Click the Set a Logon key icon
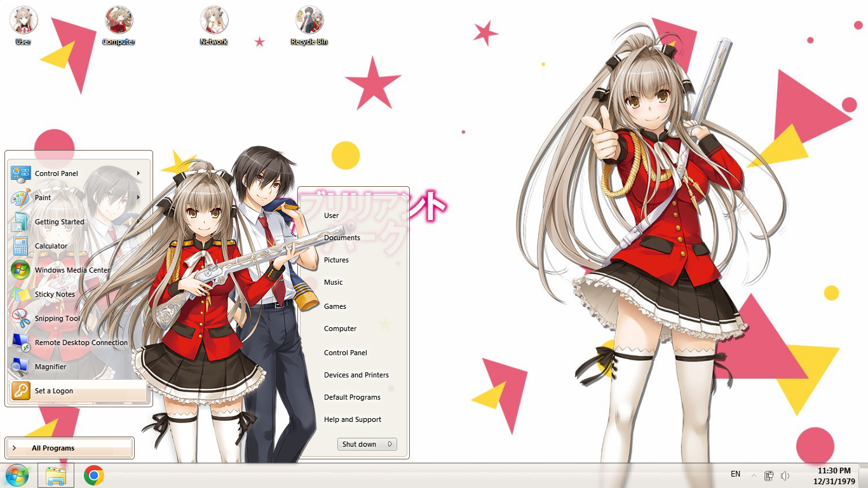 pos(20,391)
